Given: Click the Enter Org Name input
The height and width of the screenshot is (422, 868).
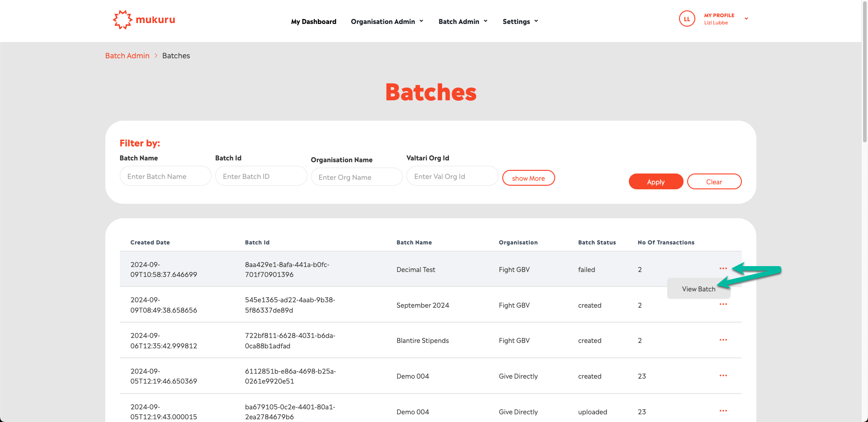Looking at the screenshot, I should (x=357, y=177).
